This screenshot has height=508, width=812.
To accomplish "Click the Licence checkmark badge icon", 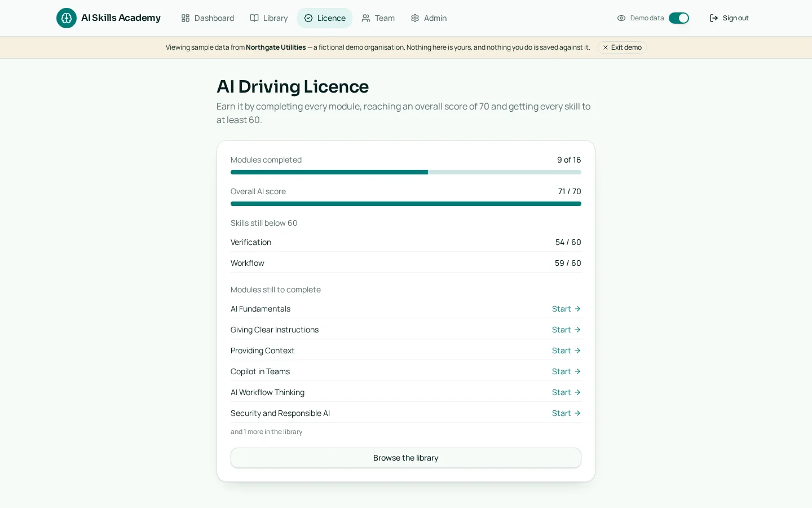I will [x=308, y=18].
